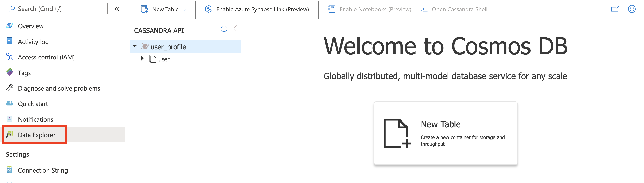The width and height of the screenshot is (644, 183).
Task: Click the smiley feedback icon
Action: tap(632, 9)
